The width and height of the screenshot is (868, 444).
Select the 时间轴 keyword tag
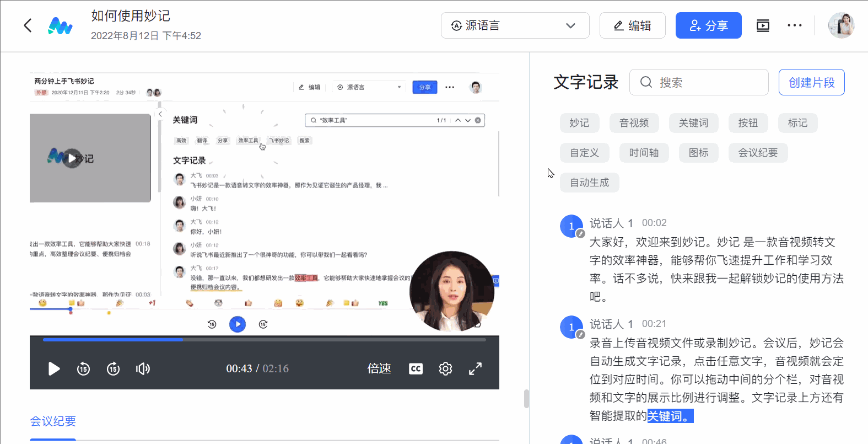click(x=644, y=153)
